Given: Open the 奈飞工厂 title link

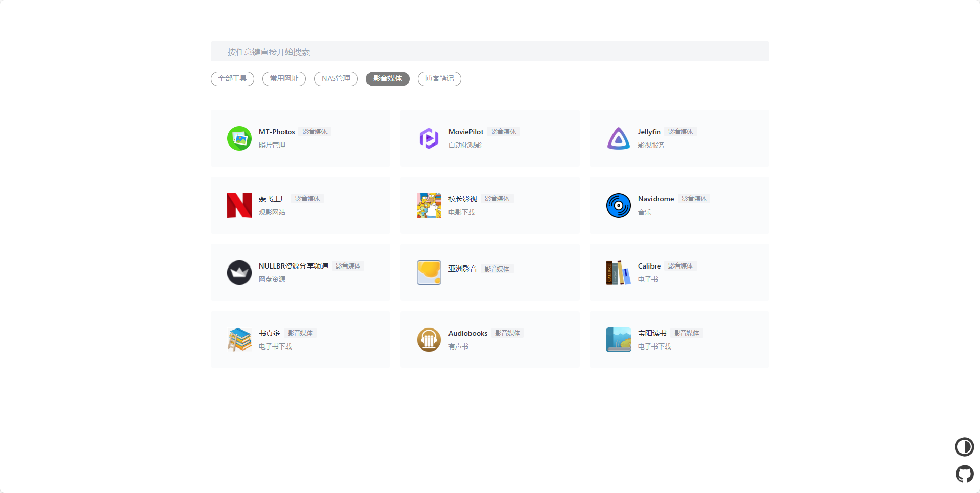Looking at the screenshot, I should click(273, 199).
